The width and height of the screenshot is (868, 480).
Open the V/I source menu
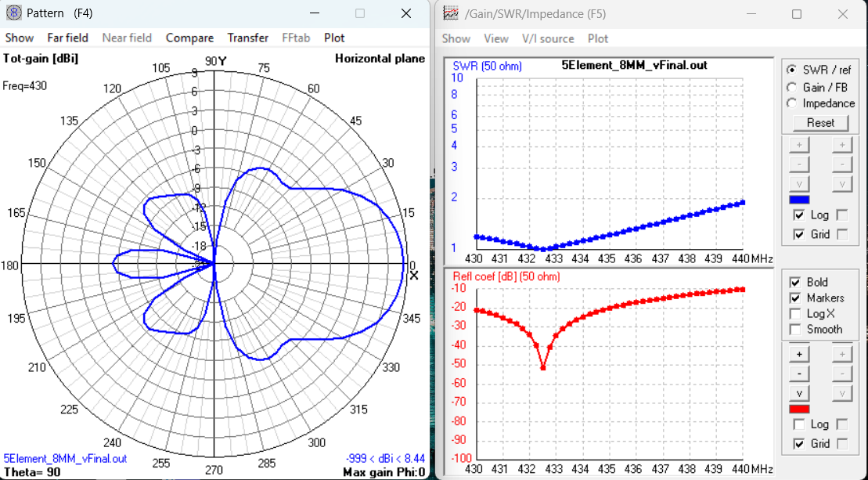coord(548,38)
